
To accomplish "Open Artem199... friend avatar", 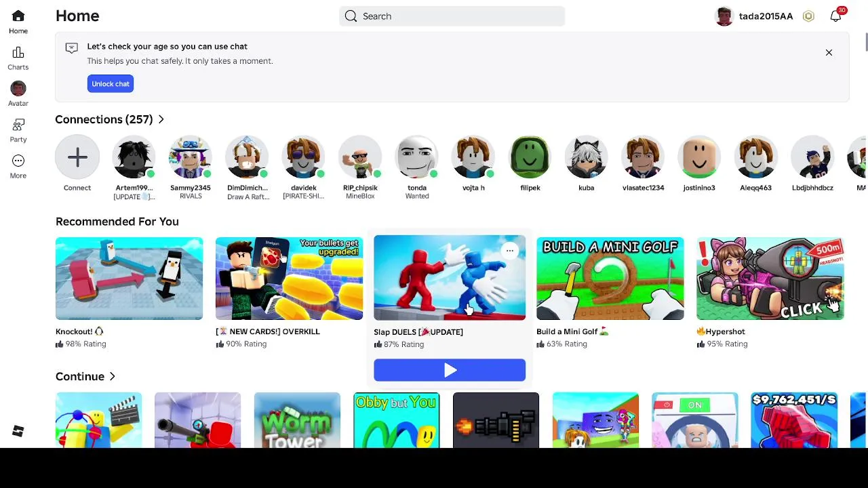I will [x=134, y=157].
